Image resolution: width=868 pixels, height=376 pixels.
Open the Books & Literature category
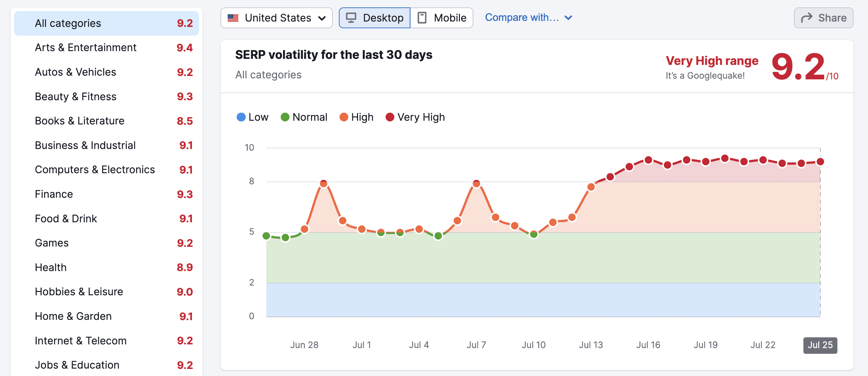tap(80, 121)
